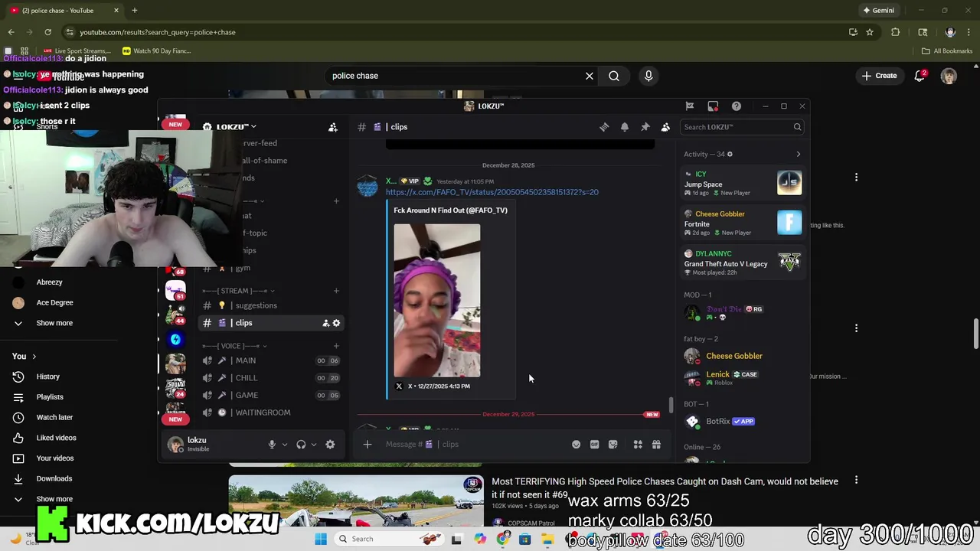Open Activity settings gear in Discord sidebar
The image size is (980, 551).
(x=730, y=155)
